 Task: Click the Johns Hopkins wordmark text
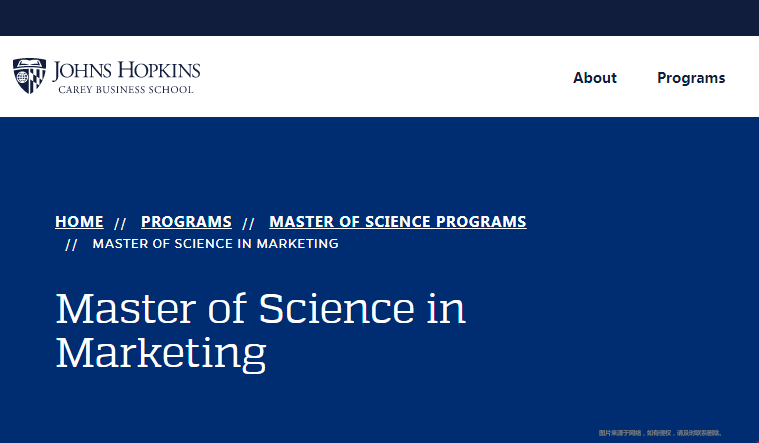[126, 71]
